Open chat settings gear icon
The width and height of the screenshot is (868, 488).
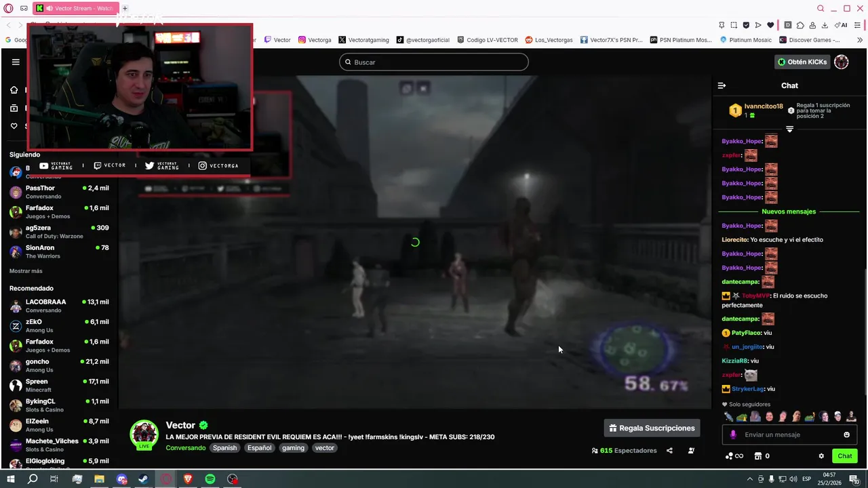[x=821, y=456]
